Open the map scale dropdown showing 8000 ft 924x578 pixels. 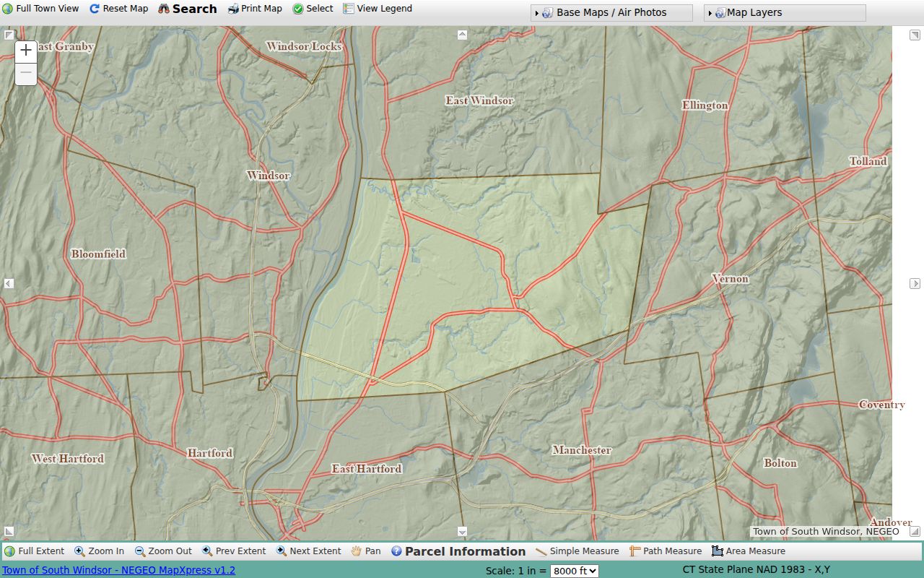574,571
